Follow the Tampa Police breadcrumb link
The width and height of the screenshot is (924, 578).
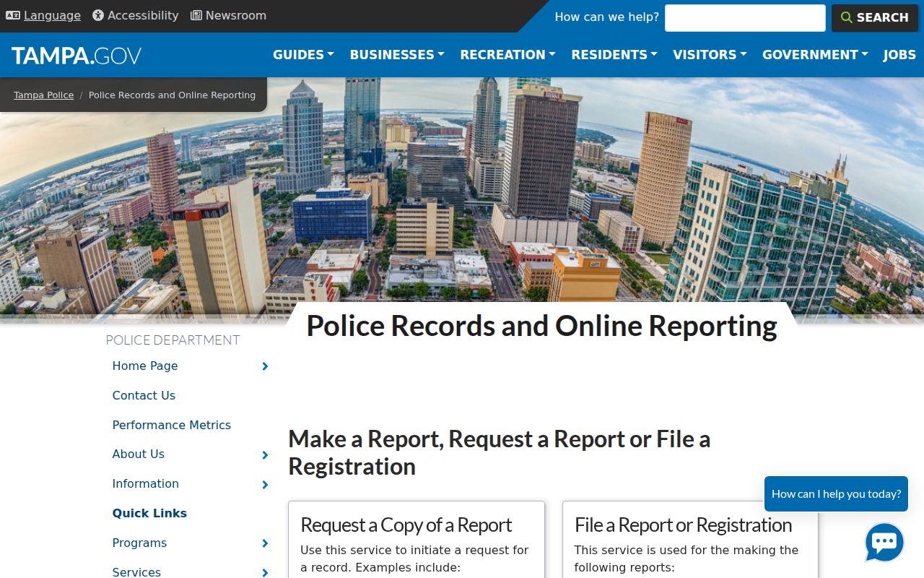[x=43, y=95]
